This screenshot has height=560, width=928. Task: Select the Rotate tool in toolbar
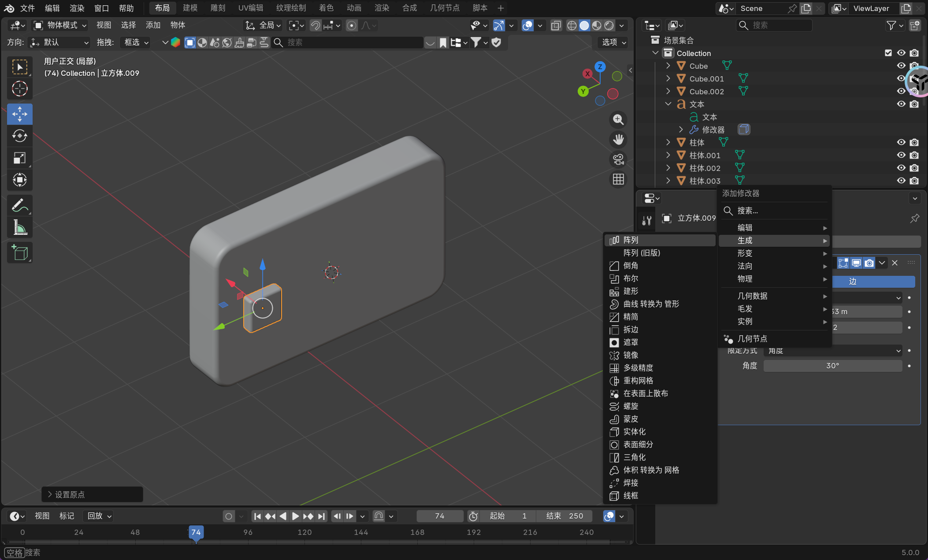[19, 136]
